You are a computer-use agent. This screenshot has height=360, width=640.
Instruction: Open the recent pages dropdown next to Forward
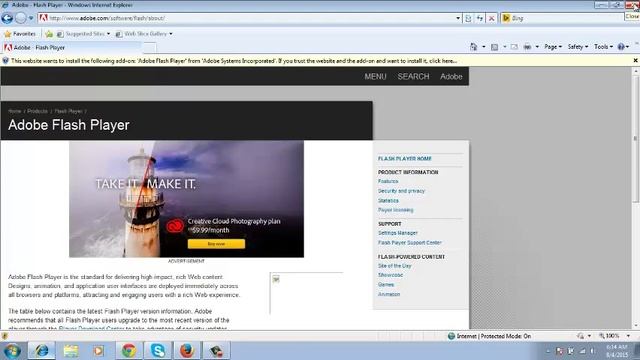31,18
